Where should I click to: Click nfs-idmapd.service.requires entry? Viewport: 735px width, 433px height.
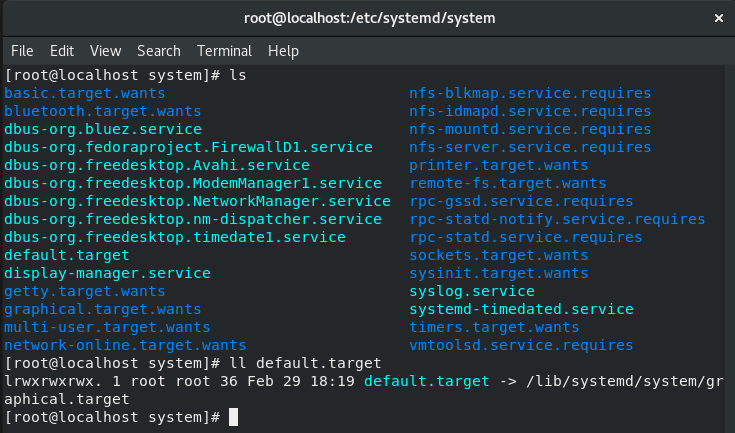coord(530,111)
